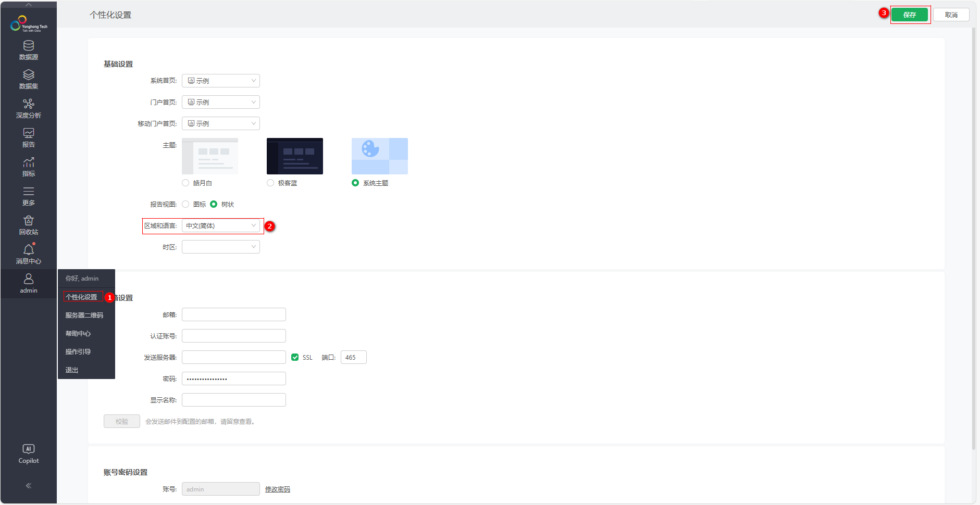The image size is (980, 505).
Task: Collapse the sidebar with double-chevron icon
Action: pyautogui.click(x=29, y=486)
